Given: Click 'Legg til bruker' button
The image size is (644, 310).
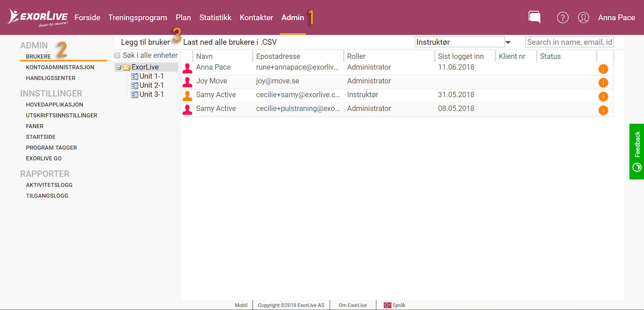Looking at the screenshot, I should [x=145, y=42].
